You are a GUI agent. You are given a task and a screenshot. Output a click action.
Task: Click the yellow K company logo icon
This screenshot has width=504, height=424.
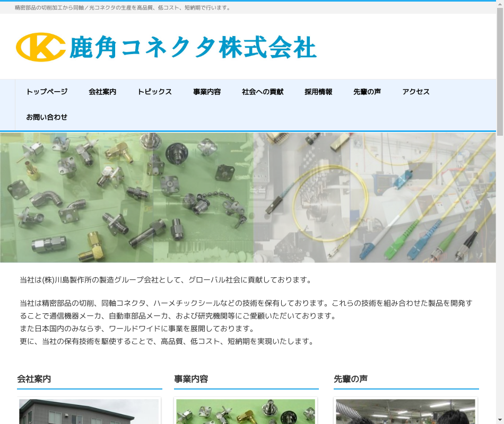pyautogui.click(x=40, y=47)
